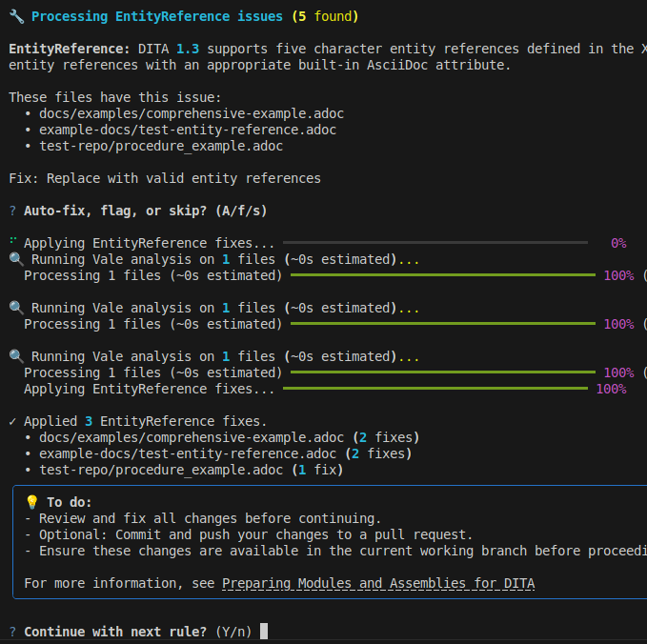
Task: Click the question mark before Auto-fix, flag, or skip
Action: (12, 211)
